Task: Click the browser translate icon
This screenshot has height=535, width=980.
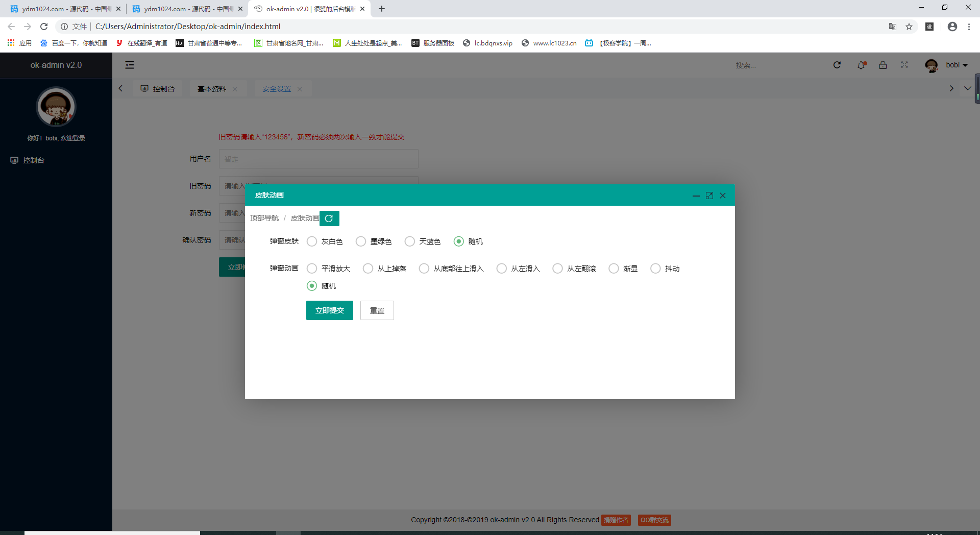Action: [892, 27]
